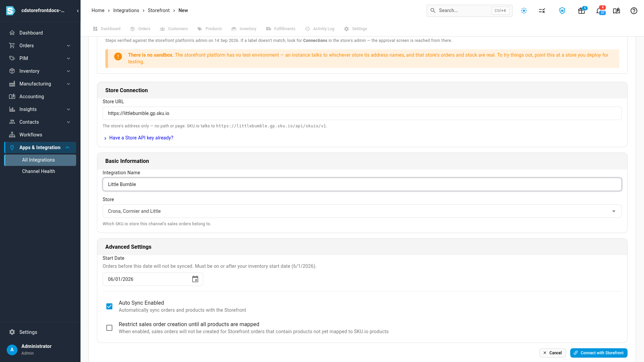The height and width of the screenshot is (362, 644).
Task: Go to Storefront breadcrumb link
Action: [159, 10]
